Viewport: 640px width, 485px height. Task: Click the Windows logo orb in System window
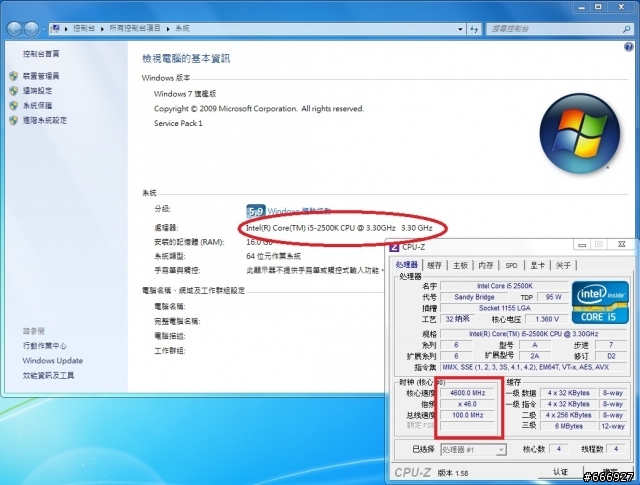tap(580, 133)
